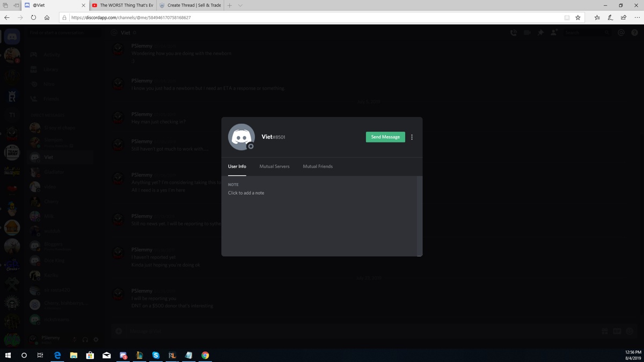Click the Discord Home logo in server list

point(12,36)
